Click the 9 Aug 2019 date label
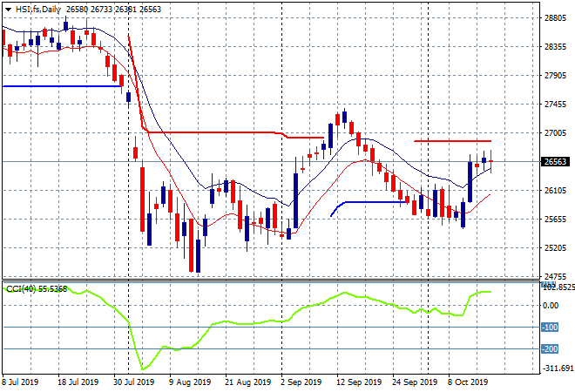This screenshot has height=392, width=575. tap(190, 382)
